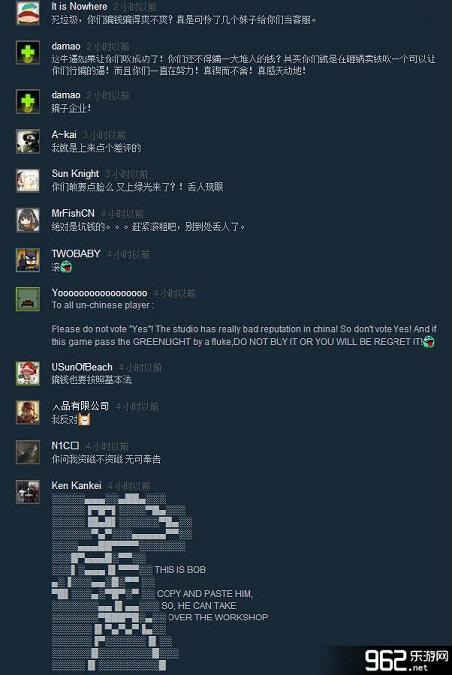Viewport: 452px width, 675px height.
Task: Open the Sun Knight username link
Action: pos(75,173)
